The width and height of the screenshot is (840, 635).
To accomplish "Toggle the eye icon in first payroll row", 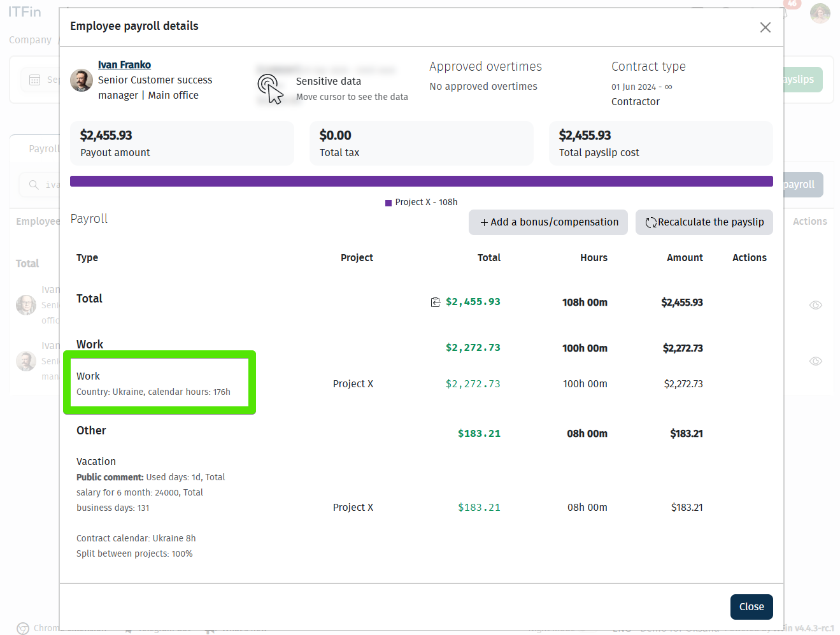I will [815, 305].
